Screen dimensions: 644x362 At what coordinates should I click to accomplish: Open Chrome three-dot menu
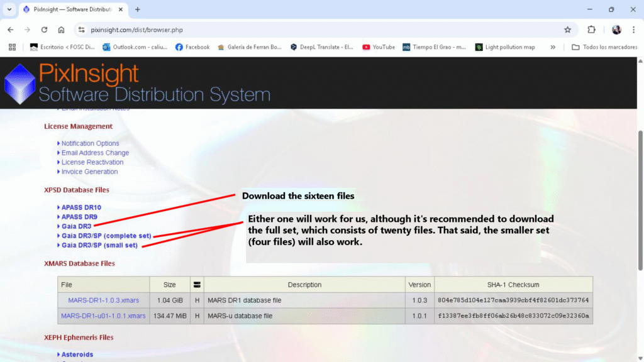click(634, 30)
